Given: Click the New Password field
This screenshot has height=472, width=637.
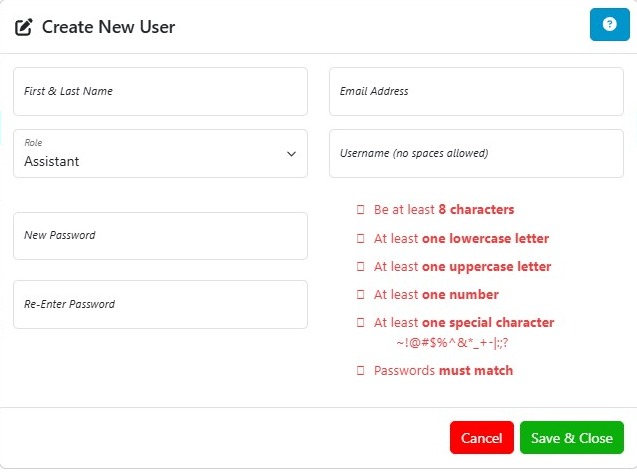Looking at the screenshot, I should (160, 236).
